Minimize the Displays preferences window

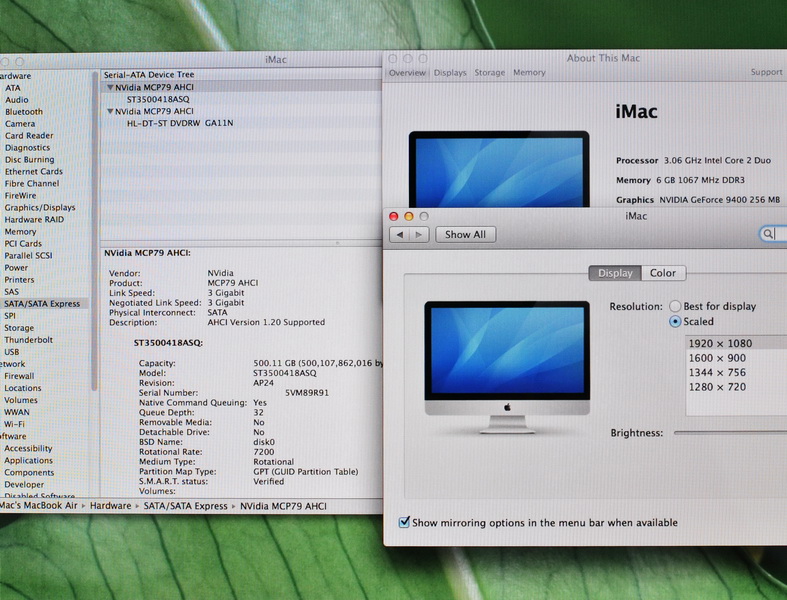pos(409,216)
